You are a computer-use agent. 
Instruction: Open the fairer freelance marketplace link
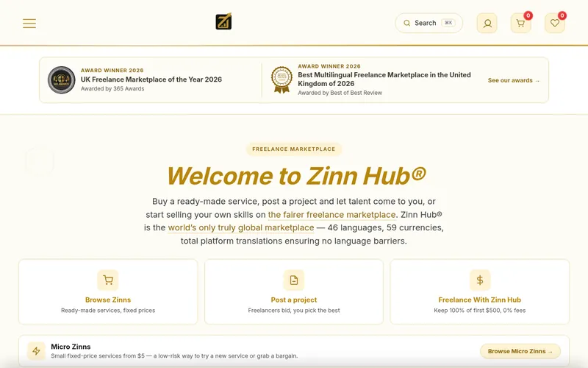pos(332,215)
